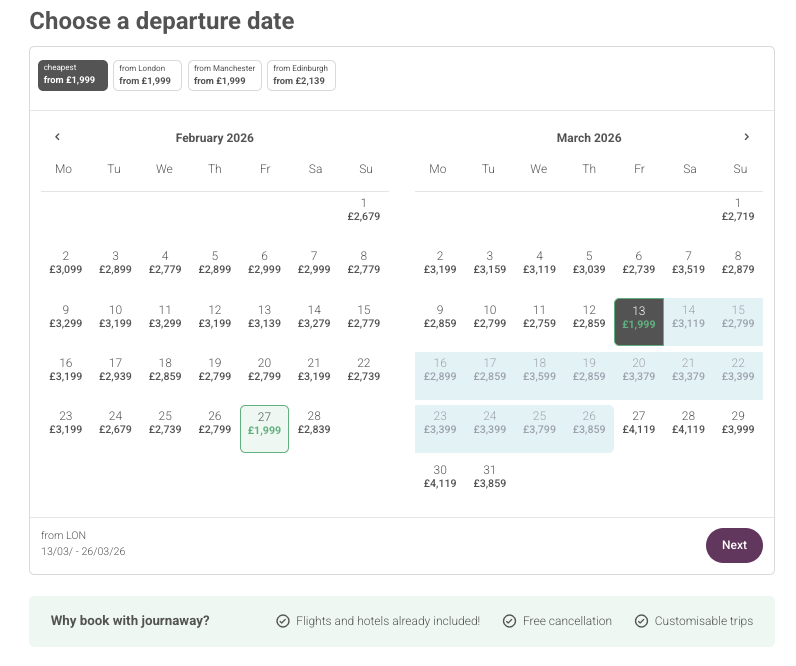Choose February 24 at £2,679

coord(116,422)
